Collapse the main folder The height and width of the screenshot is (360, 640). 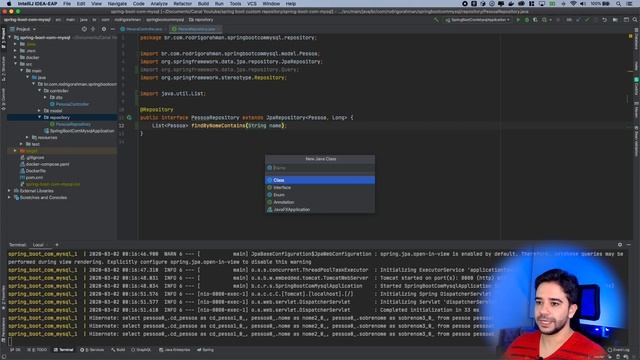22,71
